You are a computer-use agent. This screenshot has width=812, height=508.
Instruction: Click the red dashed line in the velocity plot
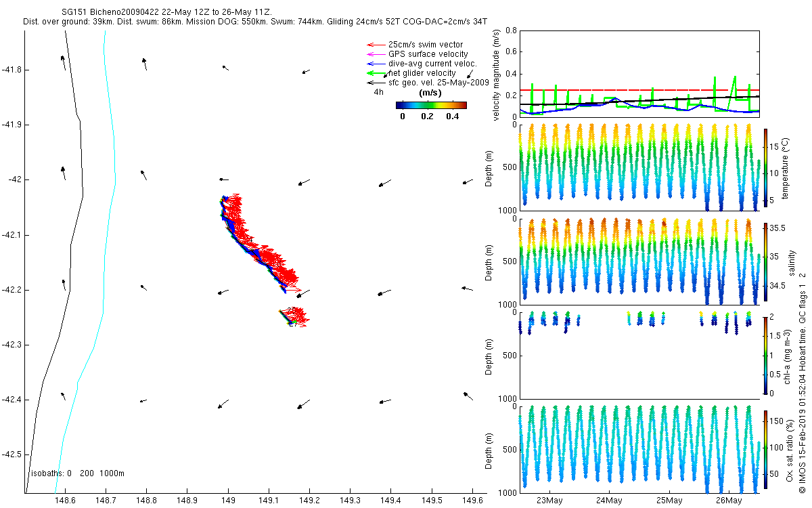pos(639,90)
